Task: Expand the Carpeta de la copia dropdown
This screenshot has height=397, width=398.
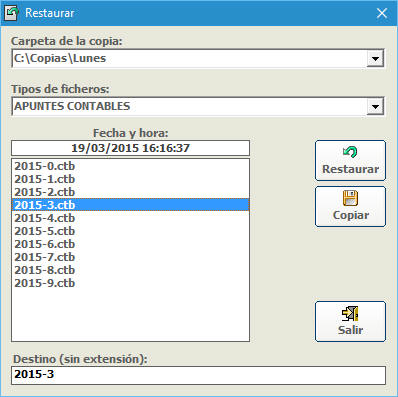Action: coord(375,59)
